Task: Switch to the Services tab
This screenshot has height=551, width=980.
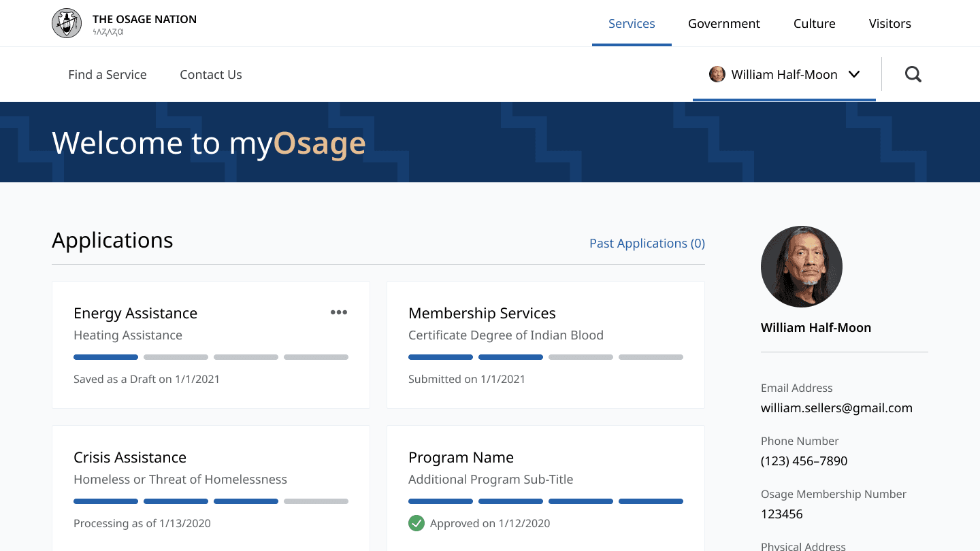Action: point(632,24)
